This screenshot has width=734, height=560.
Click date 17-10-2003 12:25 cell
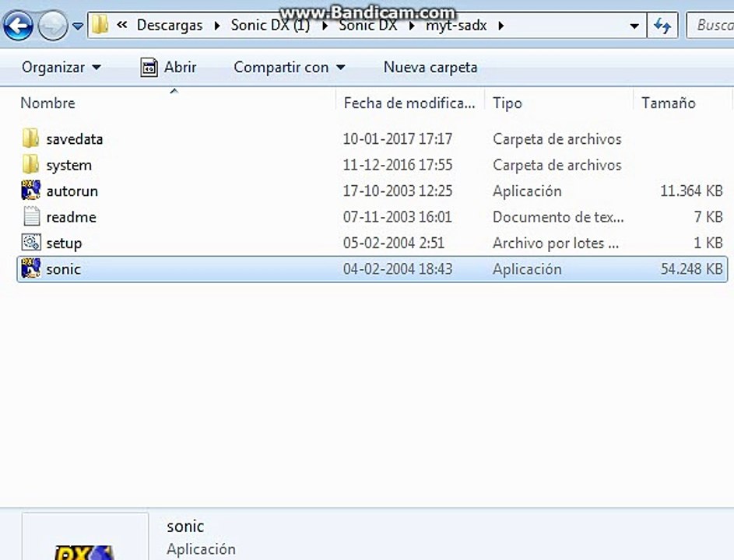coord(398,191)
